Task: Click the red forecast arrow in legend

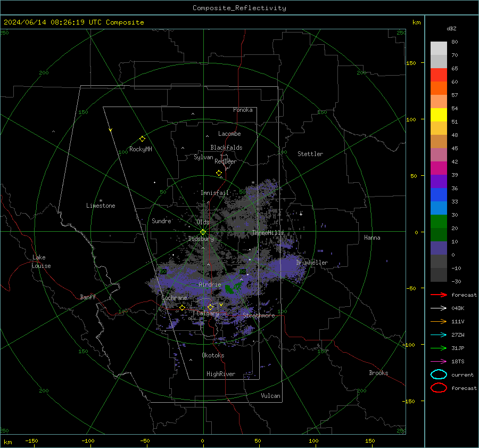Action: (x=439, y=295)
